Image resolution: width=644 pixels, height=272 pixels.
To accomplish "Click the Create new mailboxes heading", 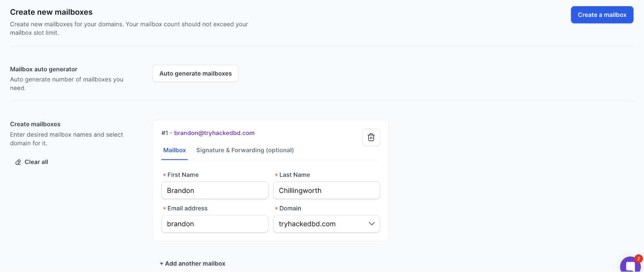I will click(x=51, y=12).
